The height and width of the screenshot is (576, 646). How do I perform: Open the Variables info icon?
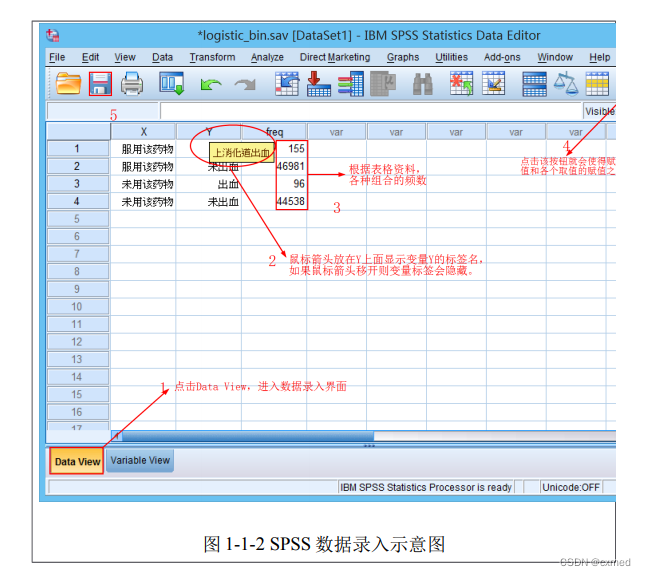(351, 84)
